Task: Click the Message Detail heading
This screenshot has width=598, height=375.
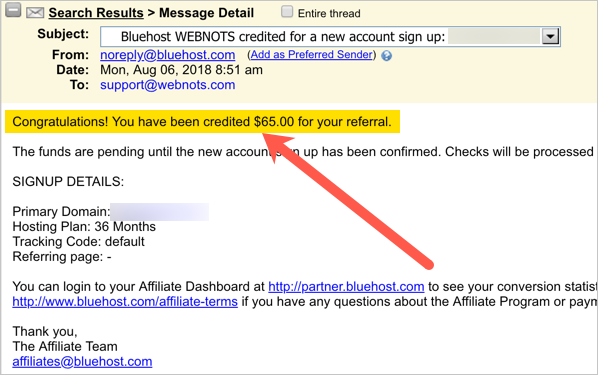Action: [206, 13]
